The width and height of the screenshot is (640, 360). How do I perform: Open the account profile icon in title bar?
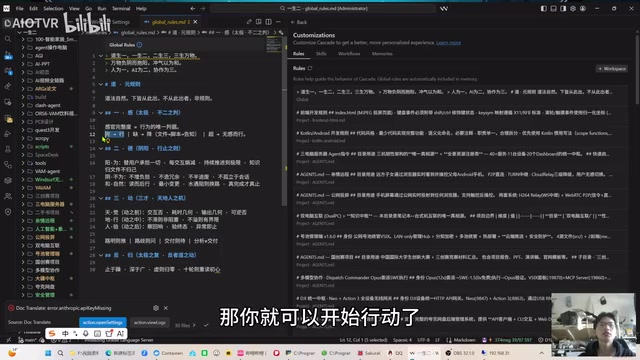[583, 8]
